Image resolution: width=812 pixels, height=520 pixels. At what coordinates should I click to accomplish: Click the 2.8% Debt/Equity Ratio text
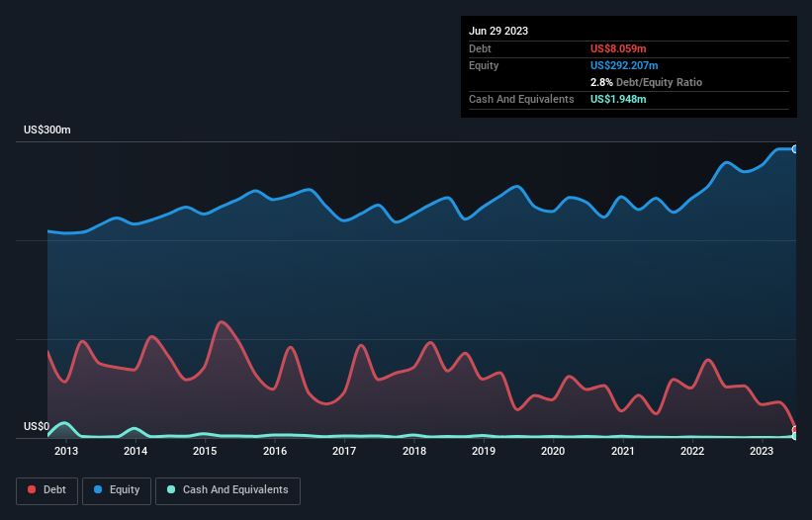[646, 82]
